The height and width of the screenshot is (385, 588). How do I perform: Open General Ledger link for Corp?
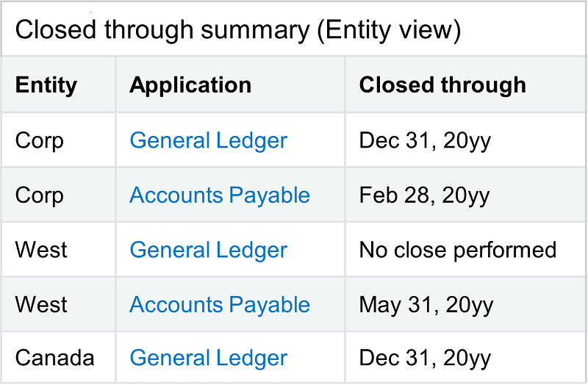208,140
